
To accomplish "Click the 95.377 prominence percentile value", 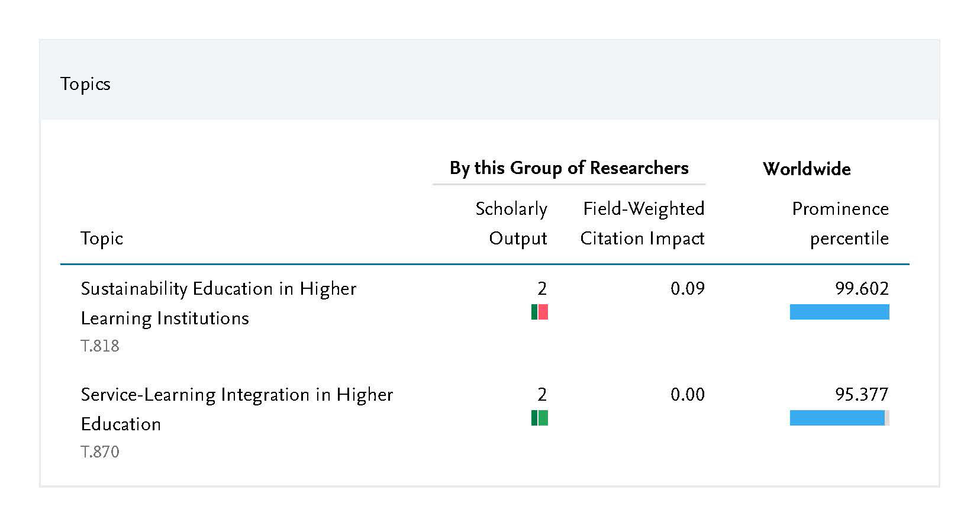I will click(x=862, y=394).
